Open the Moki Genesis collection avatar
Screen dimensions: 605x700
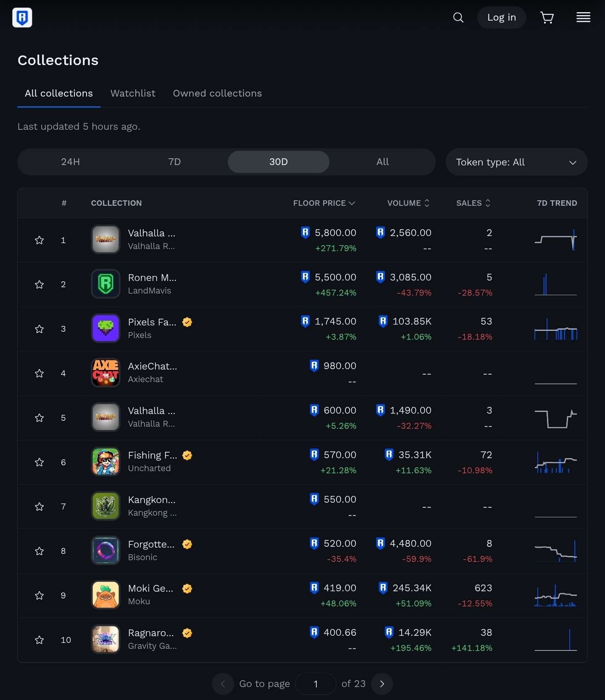[106, 595]
